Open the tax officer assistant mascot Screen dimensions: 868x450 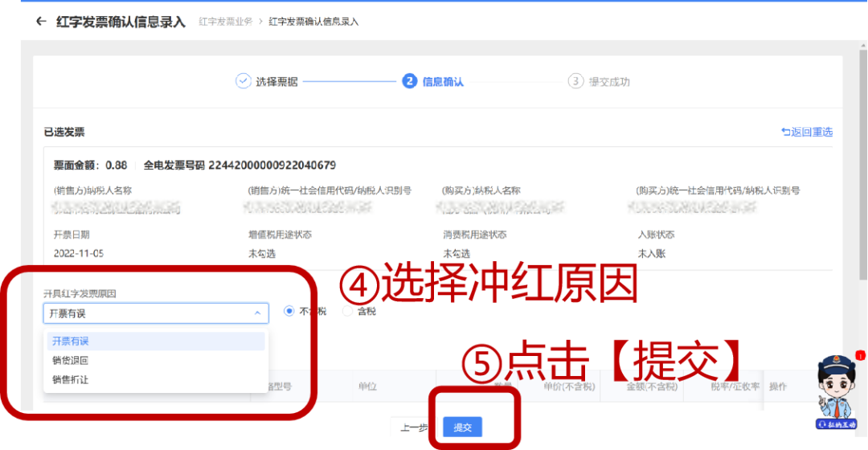click(x=837, y=392)
